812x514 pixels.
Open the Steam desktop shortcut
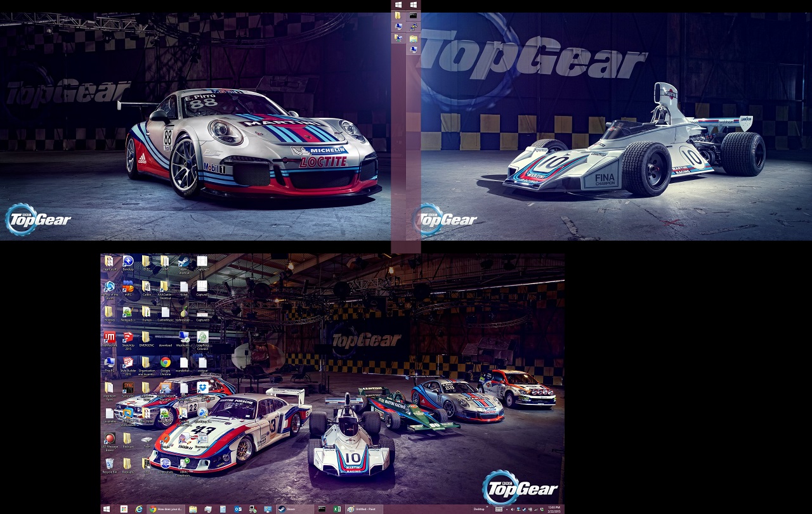pyautogui.click(x=184, y=264)
